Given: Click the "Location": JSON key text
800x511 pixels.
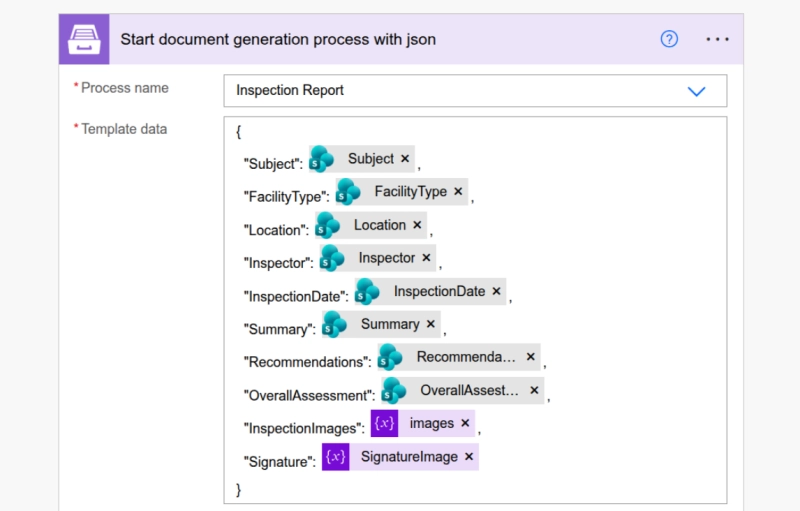Looking at the screenshot, I should [276, 230].
